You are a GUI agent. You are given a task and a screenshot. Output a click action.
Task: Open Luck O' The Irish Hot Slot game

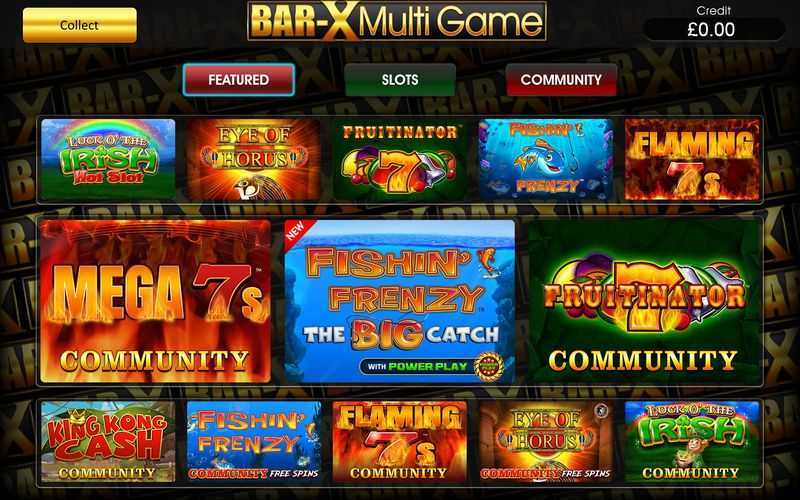pos(108,159)
